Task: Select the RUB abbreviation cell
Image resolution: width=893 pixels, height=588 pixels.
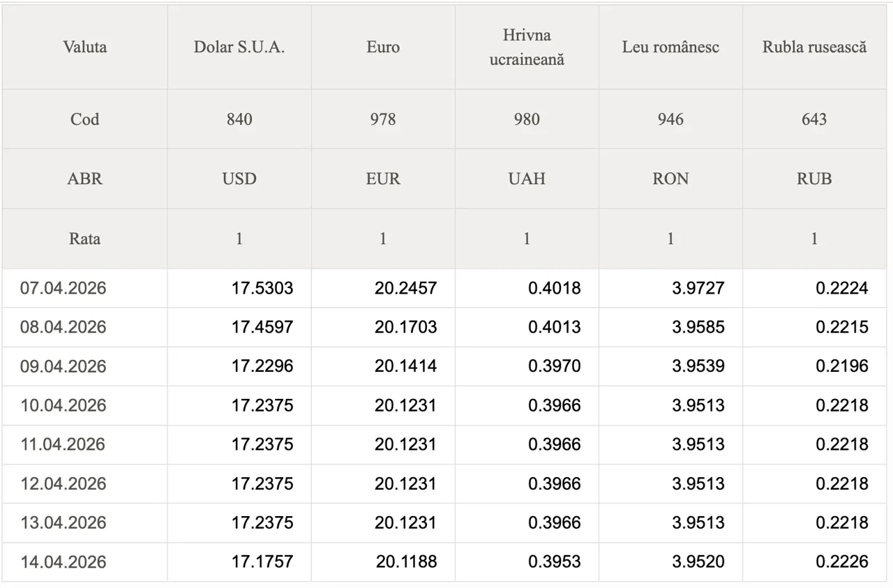Action: pyautogui.click(x=814, y=179)
